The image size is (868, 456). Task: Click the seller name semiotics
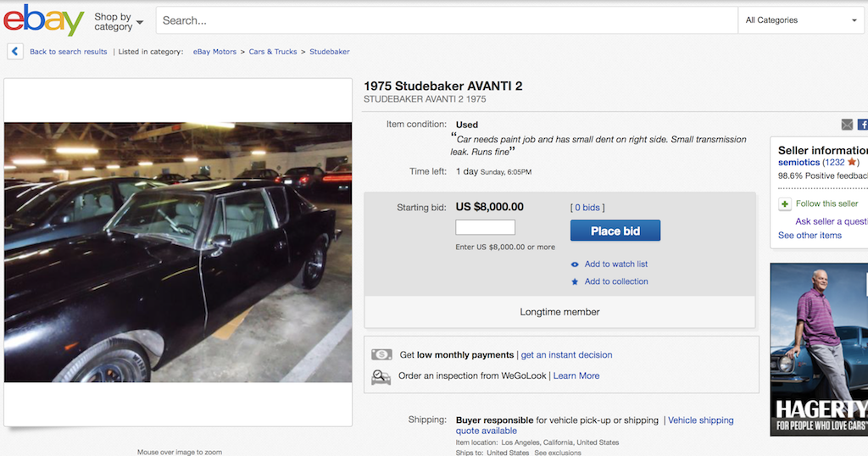(798, 162)
